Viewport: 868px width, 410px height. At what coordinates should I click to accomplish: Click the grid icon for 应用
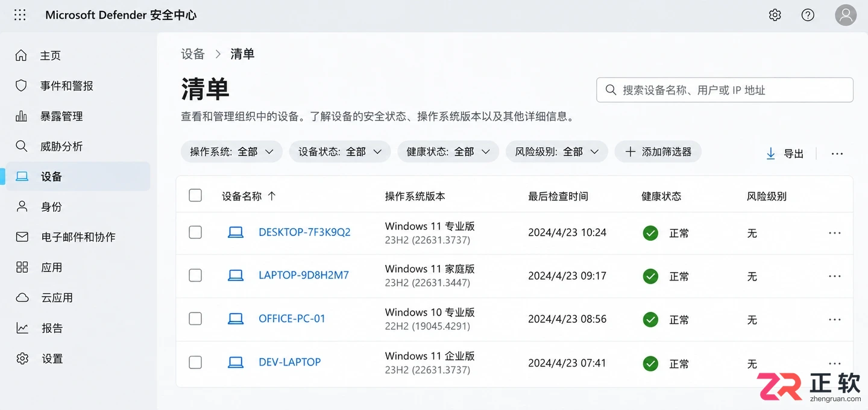(x=22, y=267)
